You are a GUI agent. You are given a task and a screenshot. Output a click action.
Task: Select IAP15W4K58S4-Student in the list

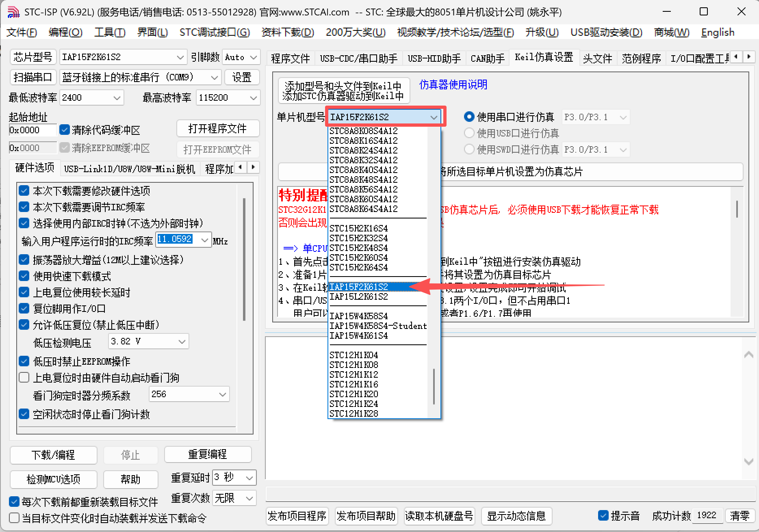pos(378,326)
